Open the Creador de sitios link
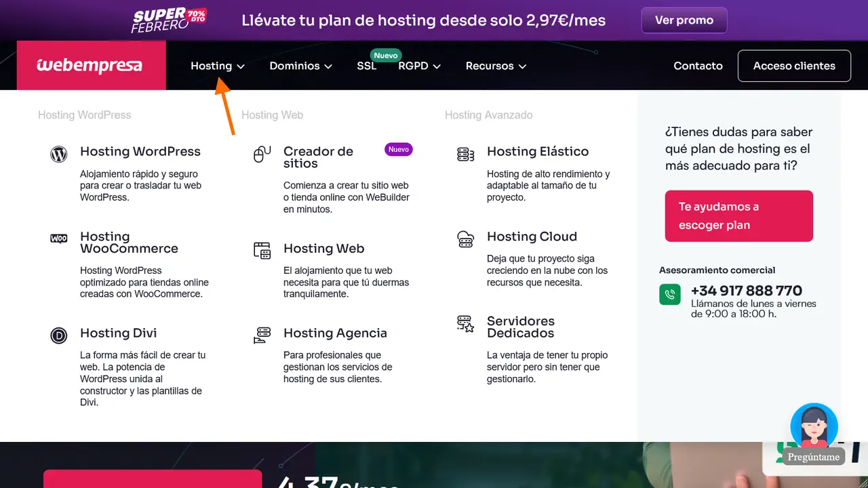Image resolution: width=868 pixels, height=488 pixels. pyautogui.click(x=318, y=157)
